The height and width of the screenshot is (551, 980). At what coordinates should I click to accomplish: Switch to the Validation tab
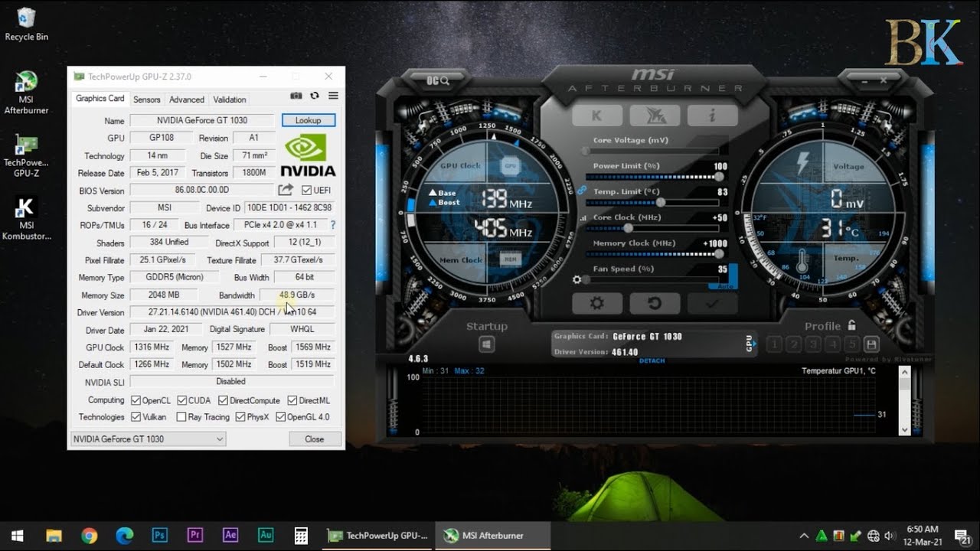pyautogui.click(x=230, y=99)
